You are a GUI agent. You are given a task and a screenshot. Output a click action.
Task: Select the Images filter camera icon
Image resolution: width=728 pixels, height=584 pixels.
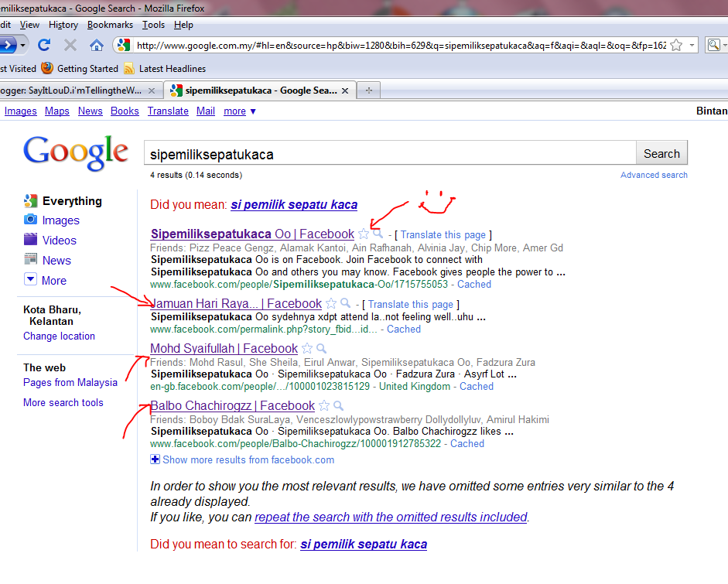[30, 220]
